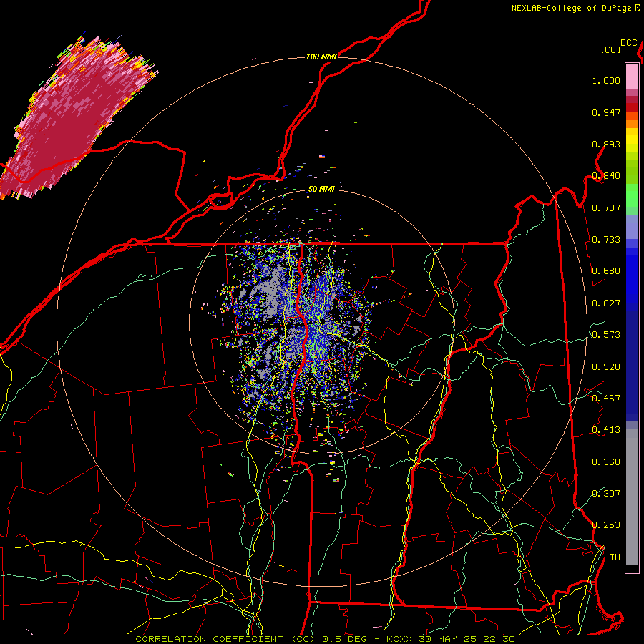Click the 0.947 scale value
Screen dimensions: 644x644
(606, 112)
